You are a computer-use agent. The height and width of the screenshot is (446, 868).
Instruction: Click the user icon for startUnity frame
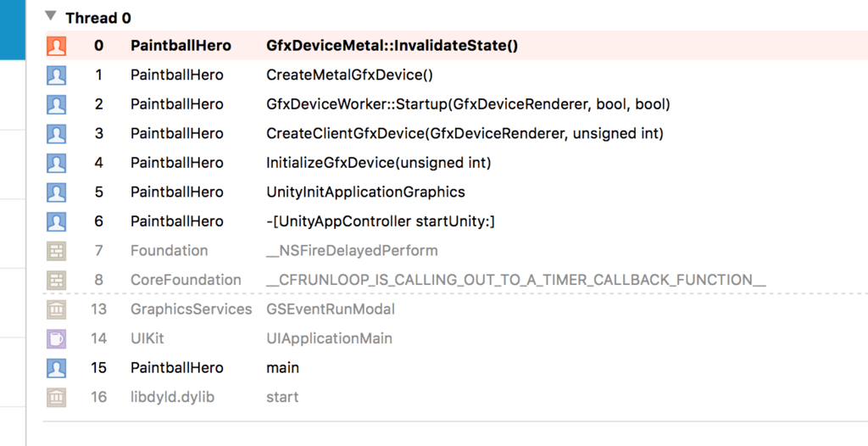(x=57, y=221)
